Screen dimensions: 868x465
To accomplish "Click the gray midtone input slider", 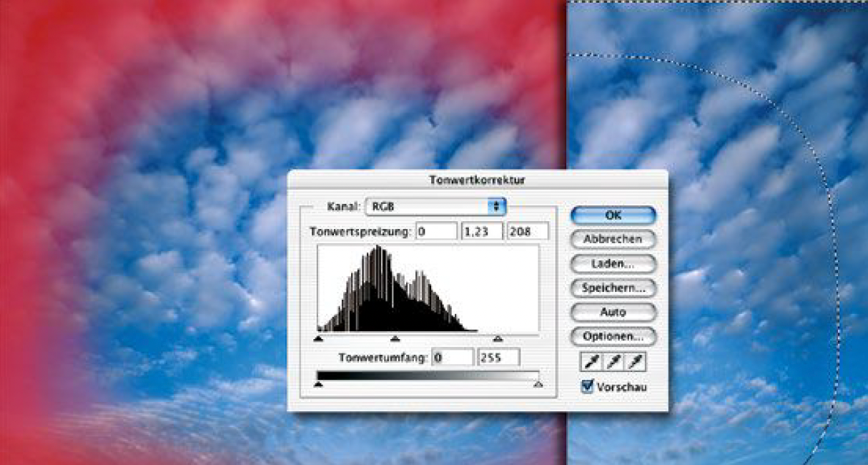I will (395, 338).
